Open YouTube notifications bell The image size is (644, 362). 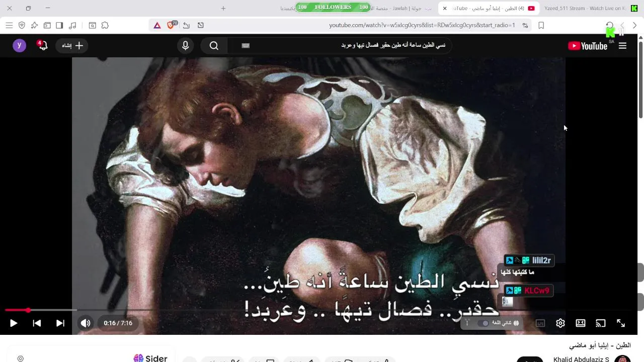click(x=43, y=46)
